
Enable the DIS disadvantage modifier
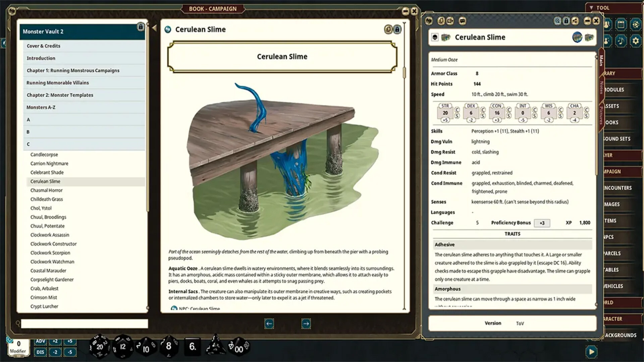pyautogui.click(x=40, y=352)
